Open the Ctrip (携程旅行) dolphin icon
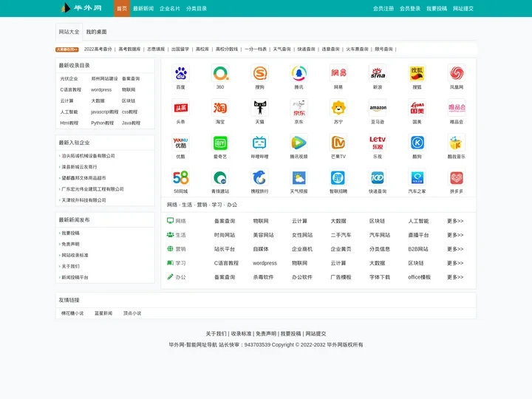 click(259, 177)
